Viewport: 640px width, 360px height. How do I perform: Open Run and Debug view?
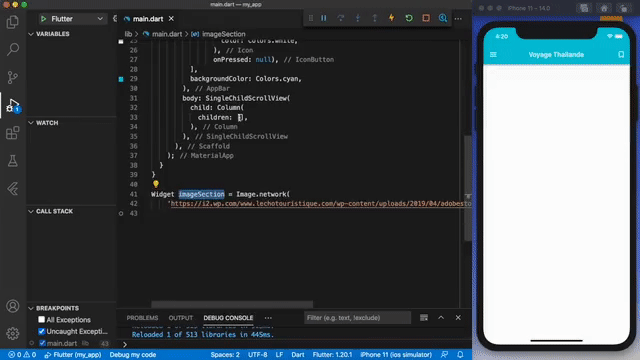pyautogui.click(x=13, y=105)
